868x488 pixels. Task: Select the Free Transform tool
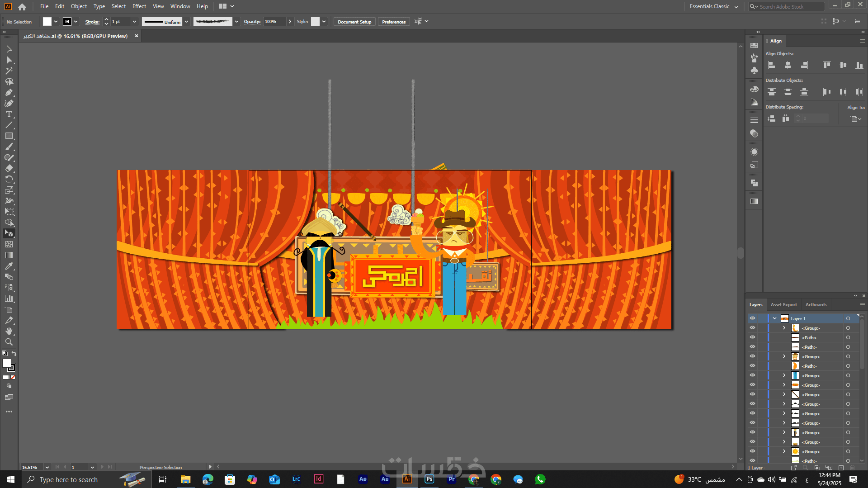click(x=9, y=212)
